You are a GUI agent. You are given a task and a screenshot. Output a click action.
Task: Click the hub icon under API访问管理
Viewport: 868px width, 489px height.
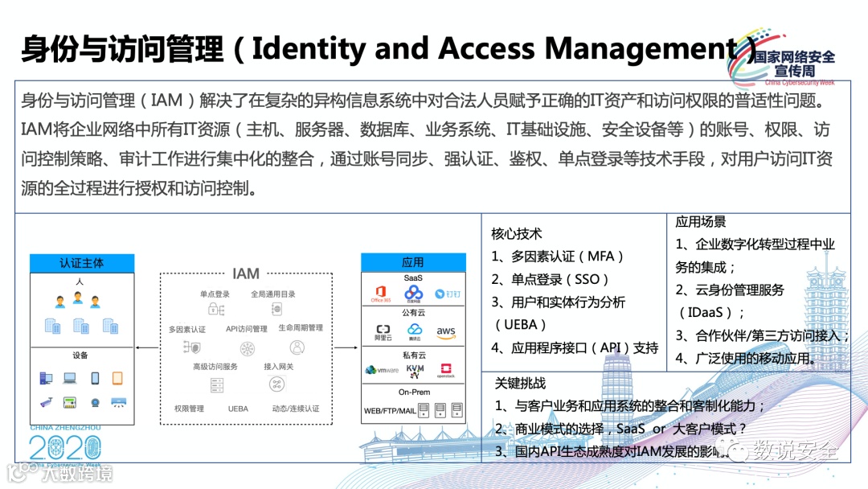[x=248, y=348]
